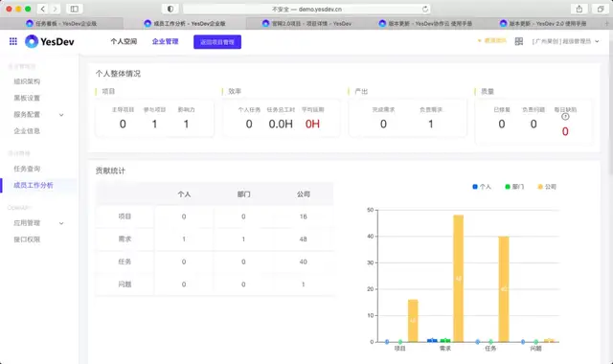Switch to the 成员工作分析 browser tab
Viewport: 613px width, 364px height.
185,23
